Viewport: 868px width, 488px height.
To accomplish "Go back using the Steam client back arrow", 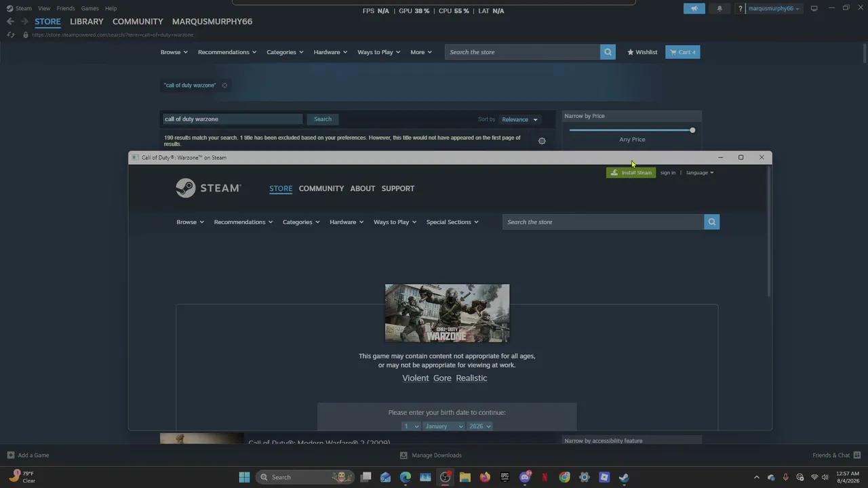I will click(x=10, y=22).
